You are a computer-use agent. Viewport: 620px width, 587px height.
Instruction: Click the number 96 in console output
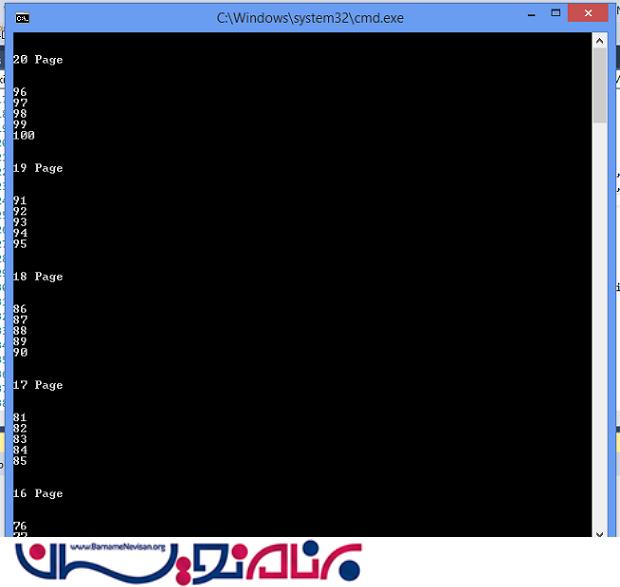tap(20, 92)
